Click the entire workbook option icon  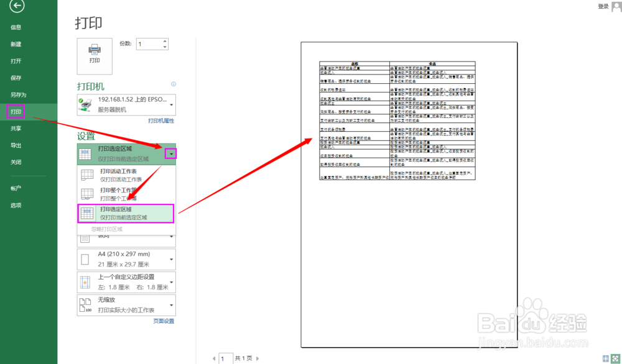tap(87, 194)
